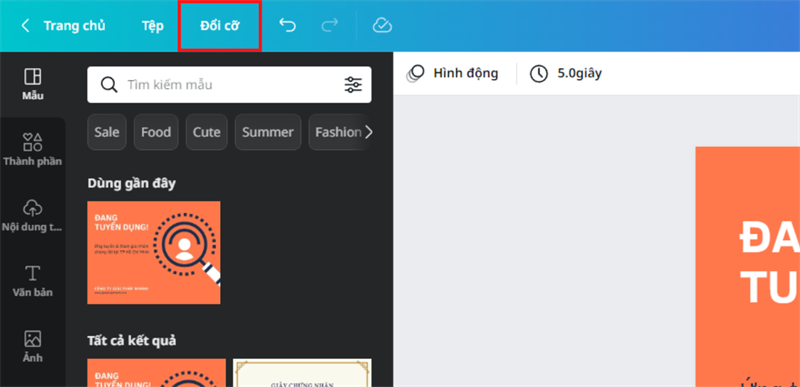The height and width of the screenshot is (387, 800).
Task: Open the Đổi cỡ resize menu
Action: coord(219,26)
